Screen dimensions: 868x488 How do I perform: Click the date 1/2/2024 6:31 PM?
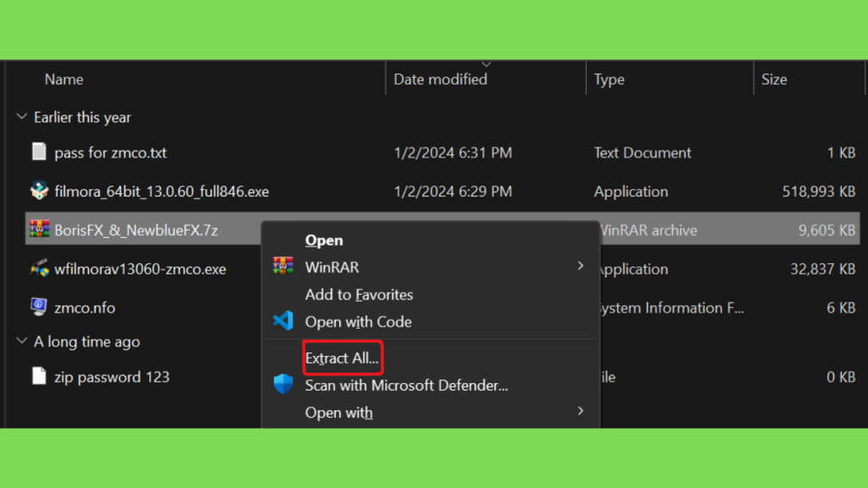pos(453,152)
